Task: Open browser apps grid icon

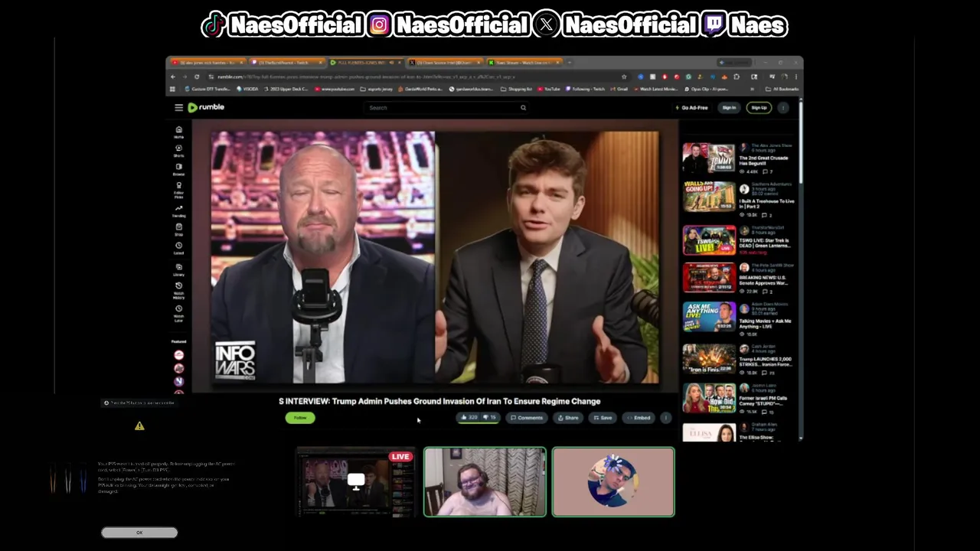Action: [x=172, y=89]
